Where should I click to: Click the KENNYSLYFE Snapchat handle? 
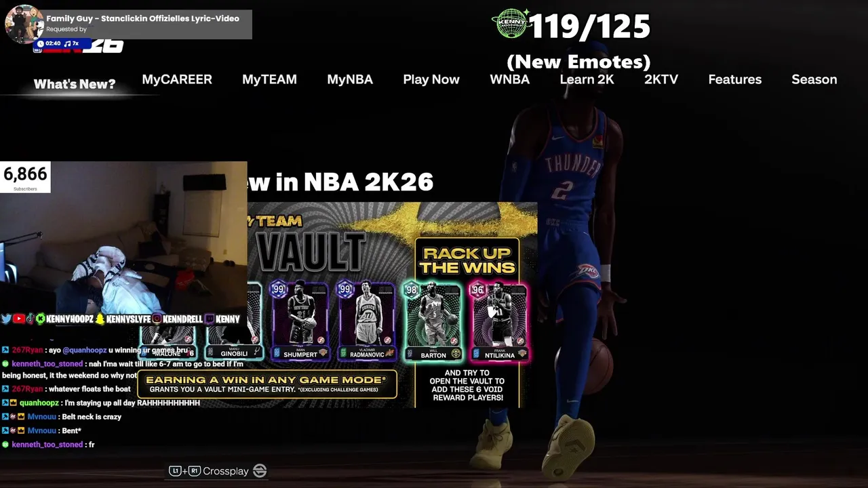click(x=128, y=319)
